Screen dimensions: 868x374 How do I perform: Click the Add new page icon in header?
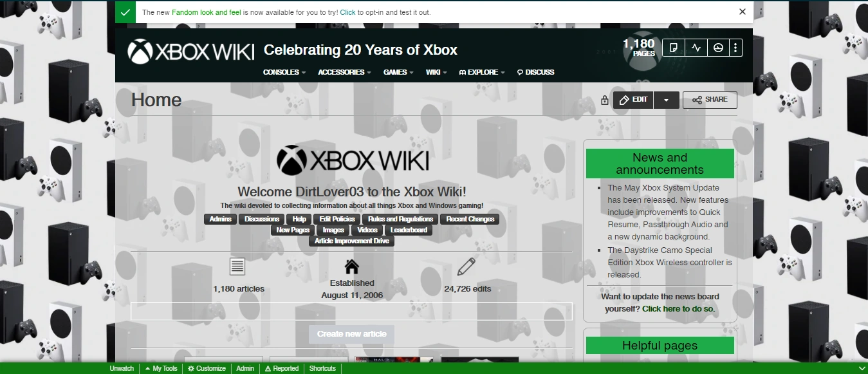coord(674,48)
